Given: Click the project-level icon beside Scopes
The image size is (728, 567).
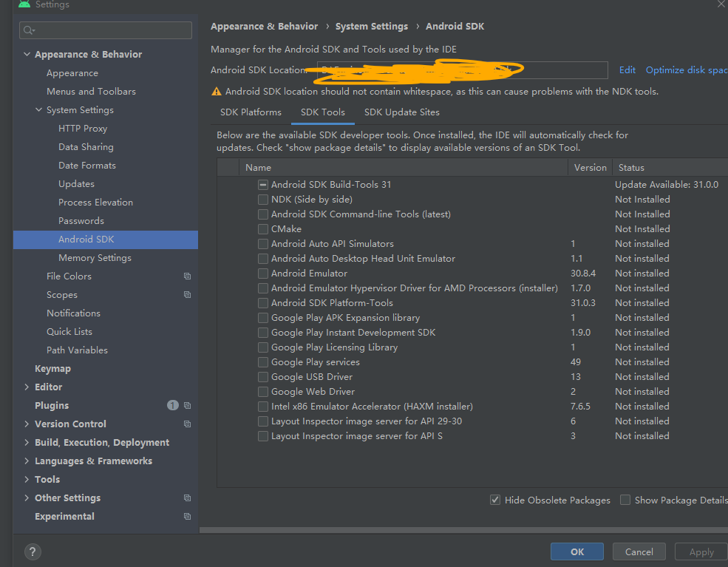Looking at the screenshot, I should [x=187, y=295].
